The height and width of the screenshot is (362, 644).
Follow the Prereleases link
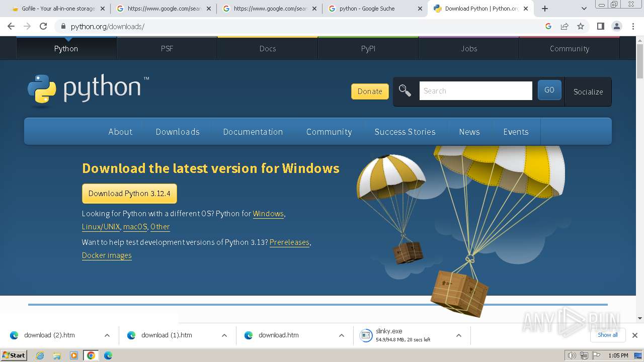[x=289, y=242]
